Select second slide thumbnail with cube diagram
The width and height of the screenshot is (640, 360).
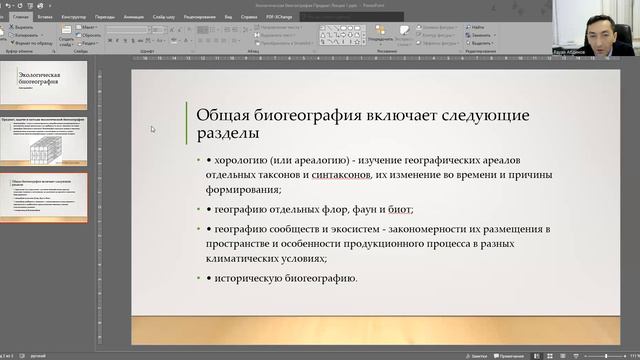point(44,141)
